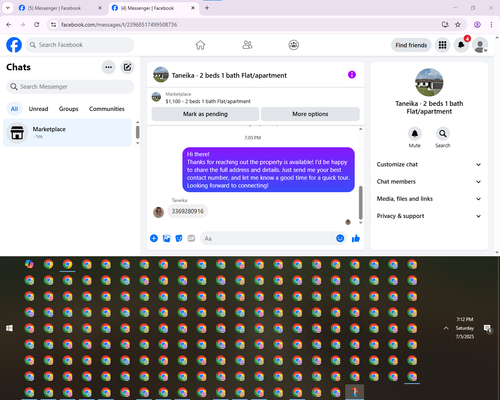Select the Communities chats filter
The height and width of the screenshot is (400, 500).
(107, 109)
